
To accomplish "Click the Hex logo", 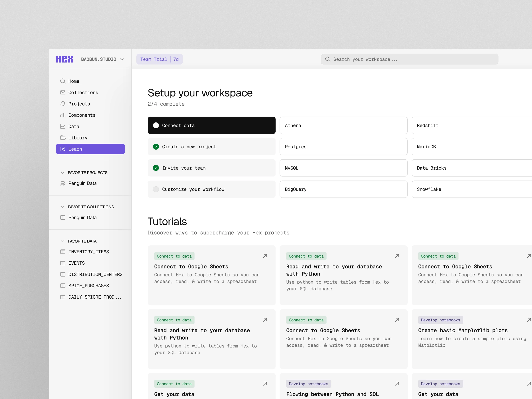I will tap(65, 59).
